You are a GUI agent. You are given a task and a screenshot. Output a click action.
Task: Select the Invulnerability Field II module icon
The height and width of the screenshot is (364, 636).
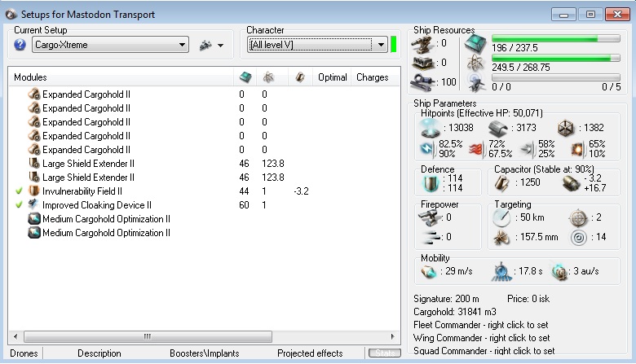[x=34, y=191]
